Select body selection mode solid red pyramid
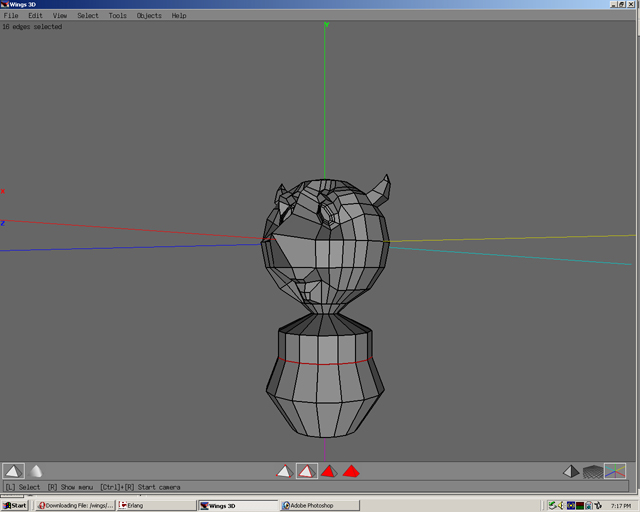The width and height of the screenshot is (640, 512). 351,471
